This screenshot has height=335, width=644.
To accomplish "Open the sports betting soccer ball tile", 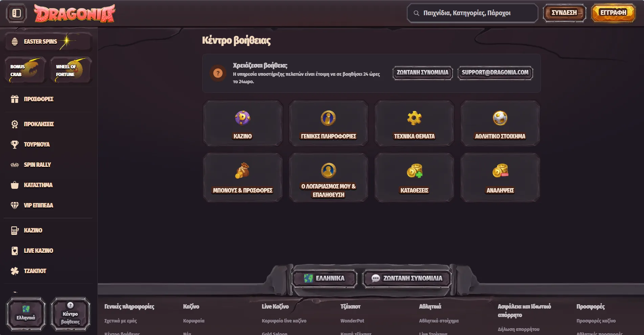I will [x=500, y=123].
